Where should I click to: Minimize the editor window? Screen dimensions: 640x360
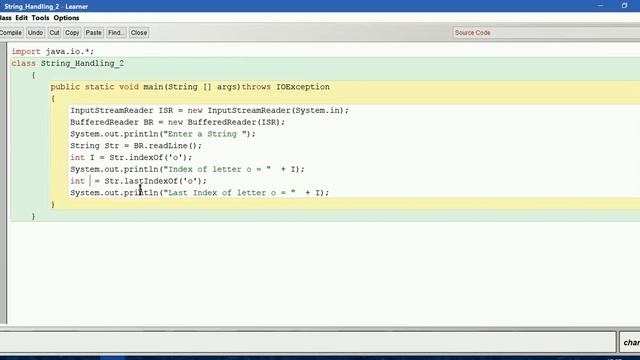[x=600, y=6]
